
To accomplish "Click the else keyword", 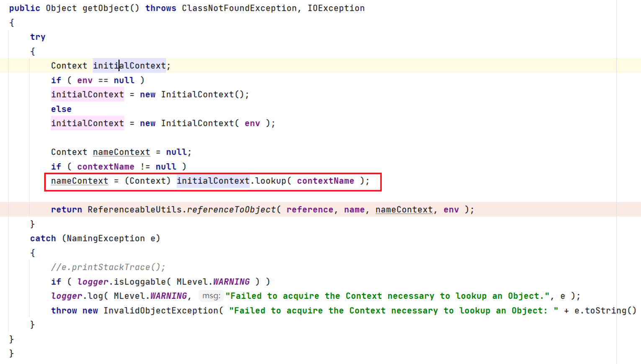I will tap(62, 109).
